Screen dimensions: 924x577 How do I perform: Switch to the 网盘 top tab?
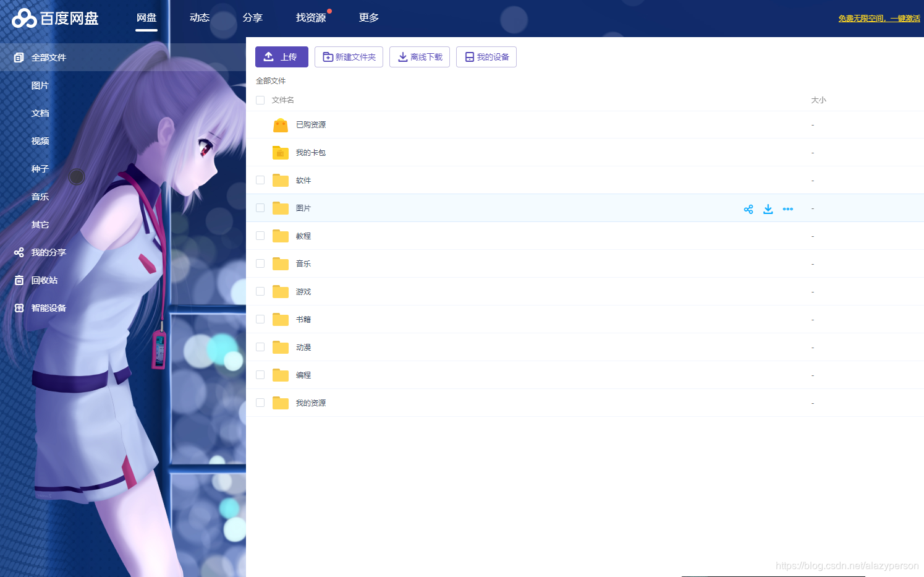[146, 18]
